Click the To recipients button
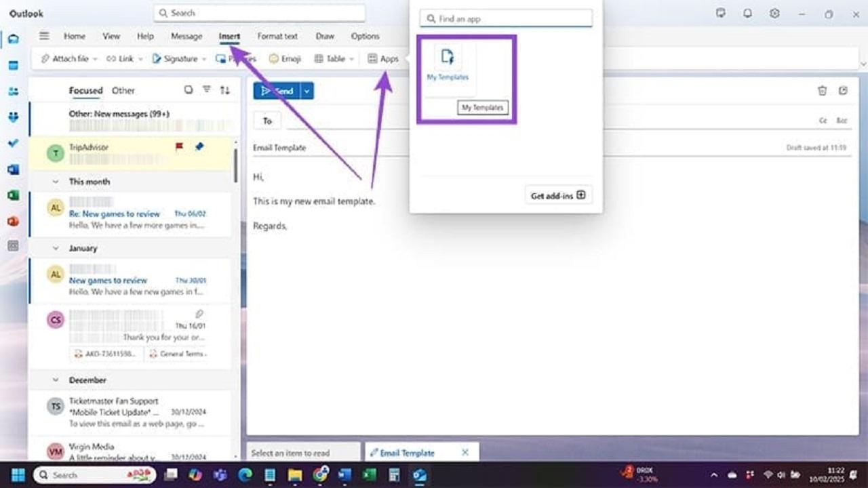The image size is (868, 488). (267, 121)
